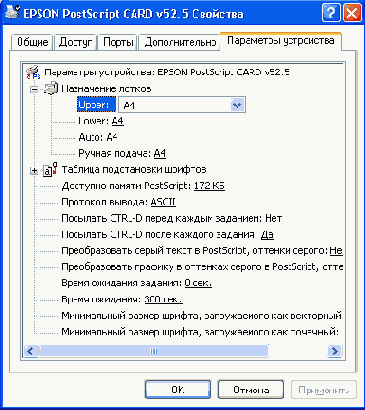Viewport: 365px width, 410px height.
Task: Open the Upper tray paper size dropdown
Action: click(x=237, y=105)
